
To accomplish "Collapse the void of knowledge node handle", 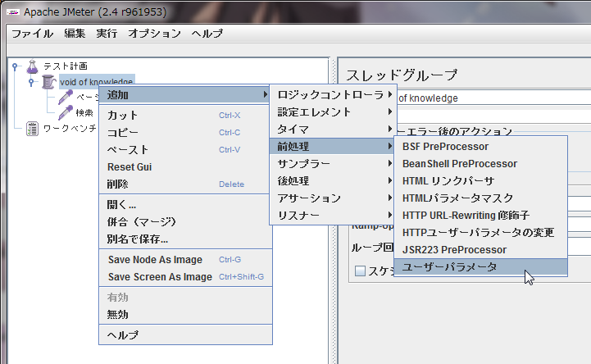I will pyautogui.click(x=31, y=82).
